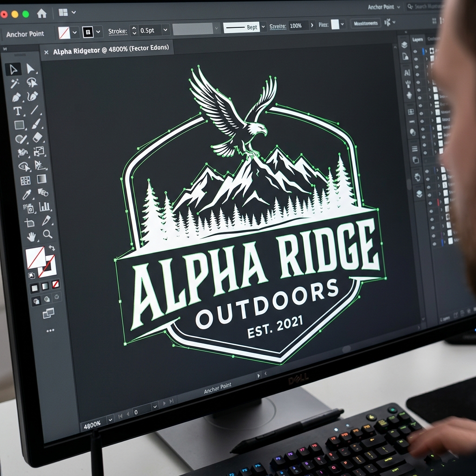The height and width of the screenshot is (476, 476).
Task: Enable Draw Behind mode
Action: pos(47,299)
